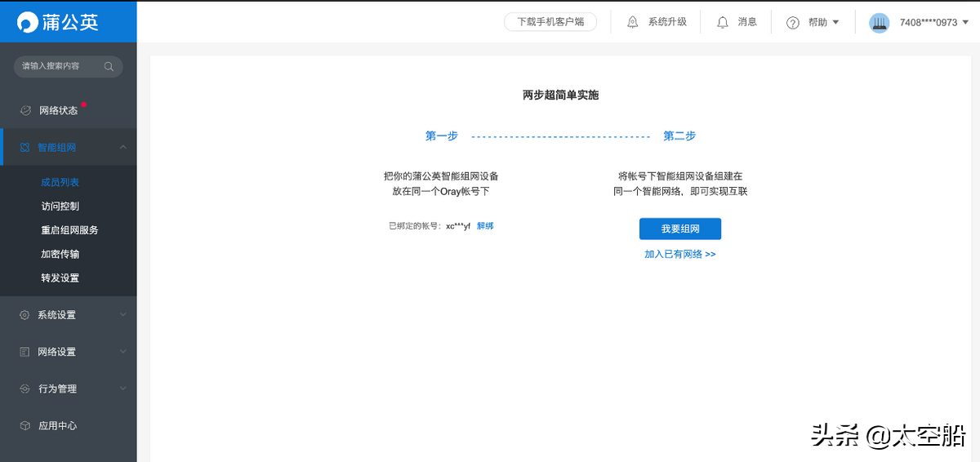Expand the 行为管理 menu chevron
Viewport: 980px width, 462px height.
122,389
